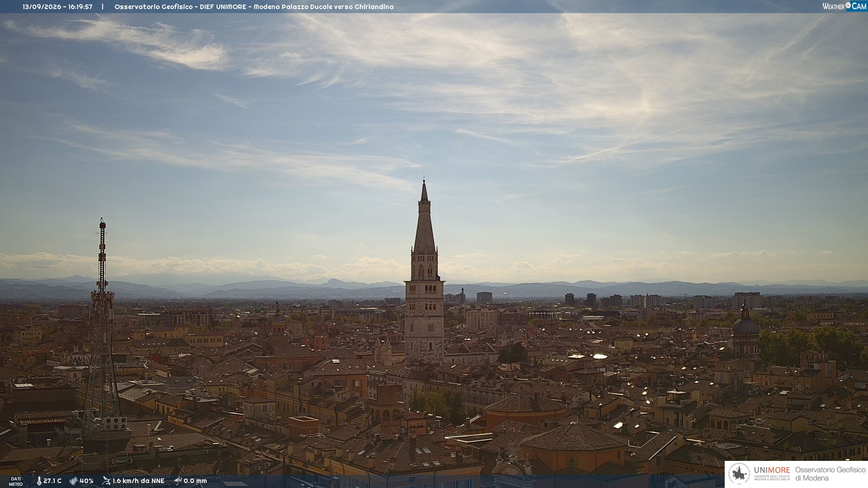Screen dimensions: 868x488
Task: Click the 13/09/2026 timestamp text
Action: [57, 7]
